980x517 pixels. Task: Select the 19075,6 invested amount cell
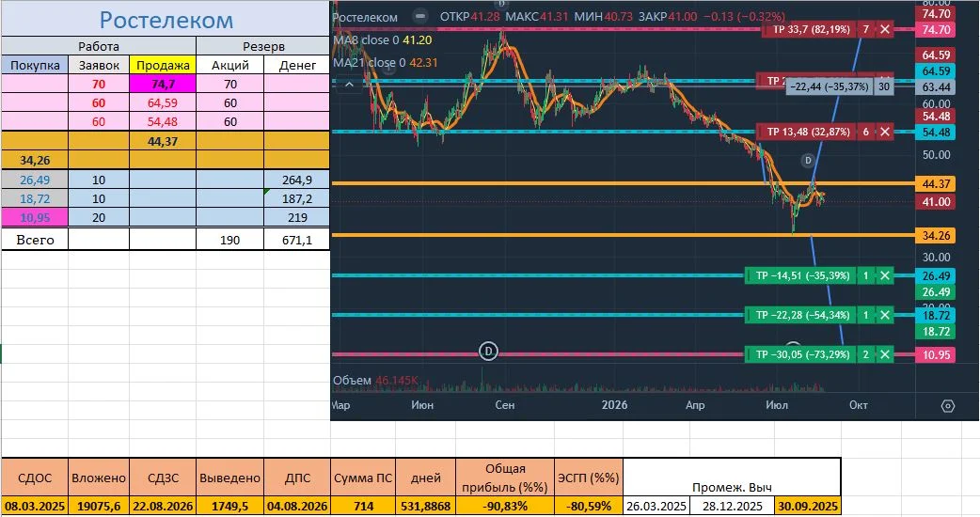click(99, 506)
